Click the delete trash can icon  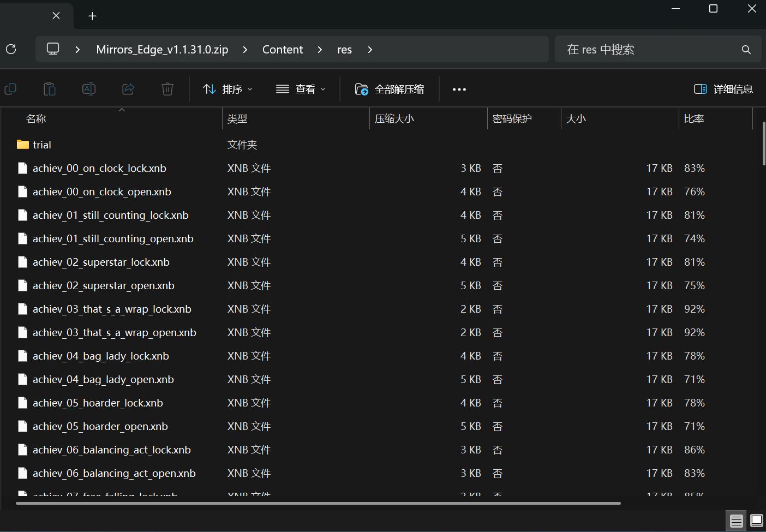click(167, 89)
